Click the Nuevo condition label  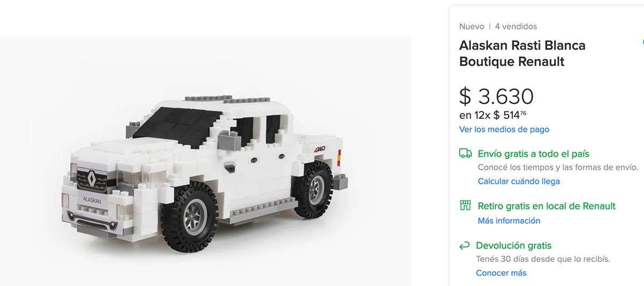(x=471, y=26)
